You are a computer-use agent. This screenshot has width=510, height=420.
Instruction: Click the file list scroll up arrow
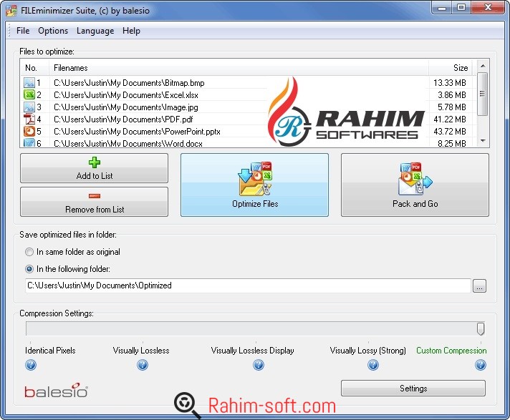pos(483,66)
